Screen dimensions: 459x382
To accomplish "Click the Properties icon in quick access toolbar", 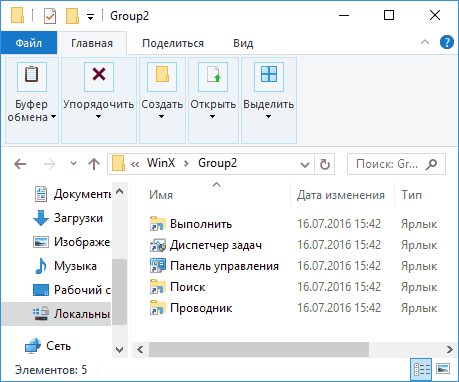I will pos(50,16).
